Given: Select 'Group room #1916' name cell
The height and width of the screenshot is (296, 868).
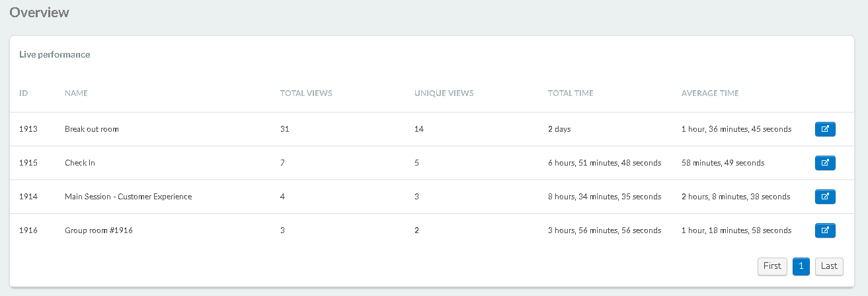Looking at the screenshot, I should (98, 230).
